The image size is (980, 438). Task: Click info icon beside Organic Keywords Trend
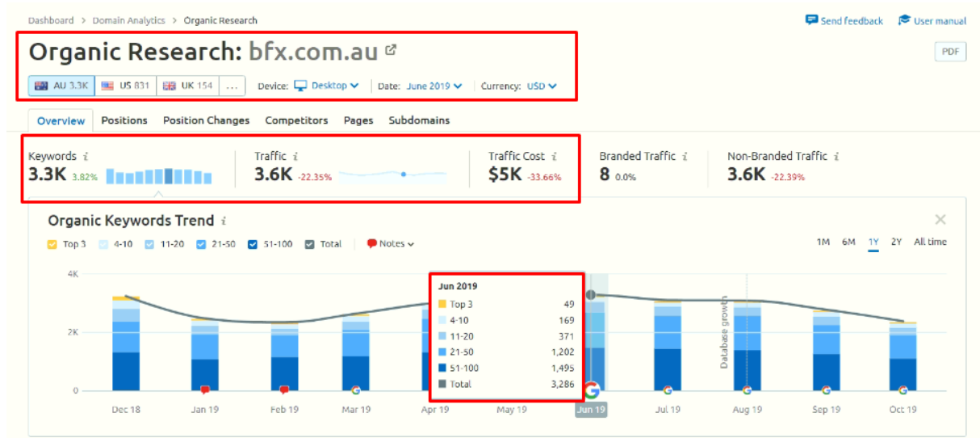[x=224, y=221]
